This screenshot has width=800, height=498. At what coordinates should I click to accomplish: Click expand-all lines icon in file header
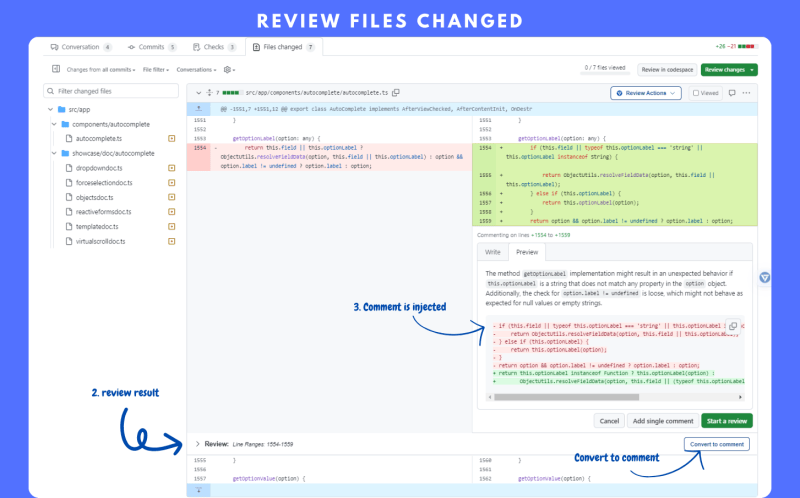[x=209, y=93]
